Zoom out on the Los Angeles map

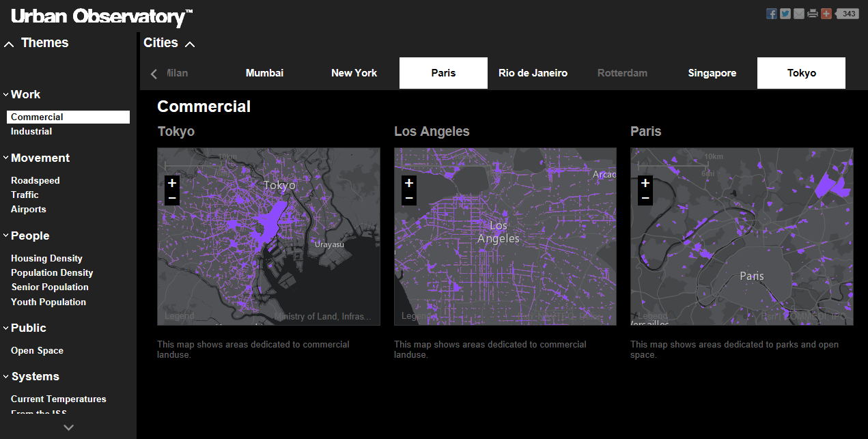[408, 198]
